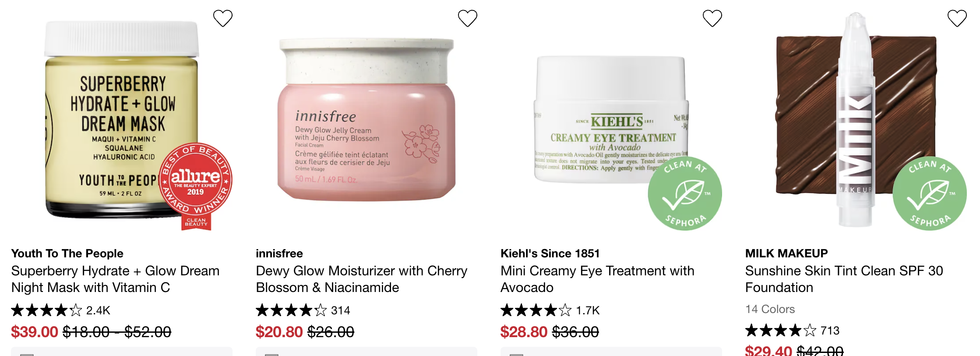Click Clean at Sephora badge on Kiehl's product
Image resolution: width=980 pixels, height=356 pixels.
click(685, 193)
